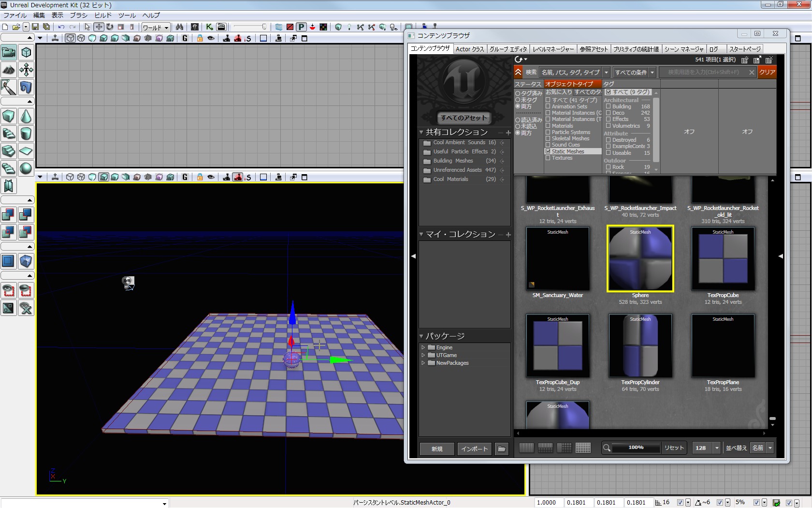Click the cylinder brush builder icon
Screen dimensions: 812x508
coord(26,134)
